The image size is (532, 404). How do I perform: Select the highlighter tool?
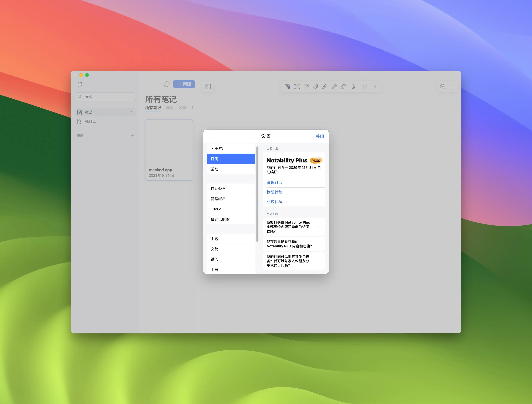[334, 87]
